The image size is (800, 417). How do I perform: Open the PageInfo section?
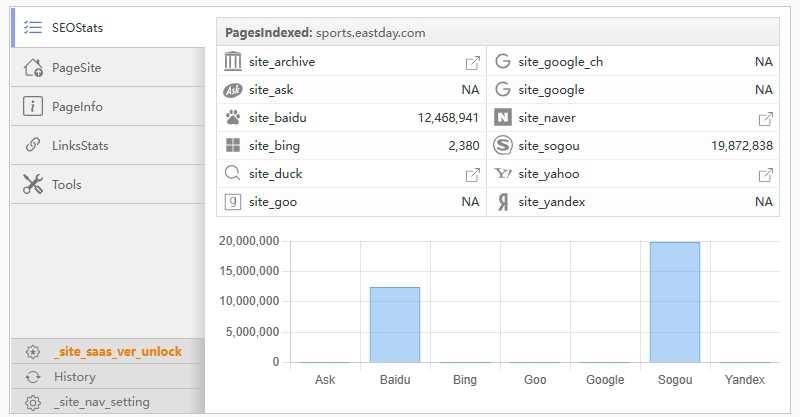tap(108, 106)
